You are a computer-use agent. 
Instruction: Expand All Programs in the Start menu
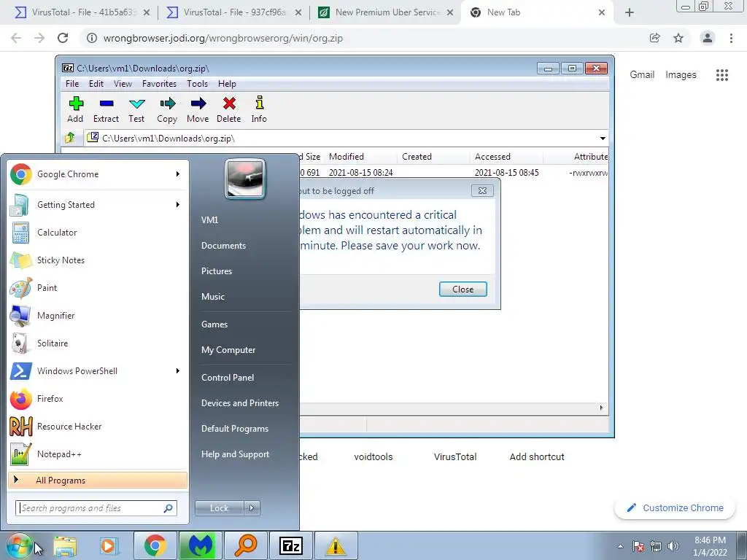[98, 480]
